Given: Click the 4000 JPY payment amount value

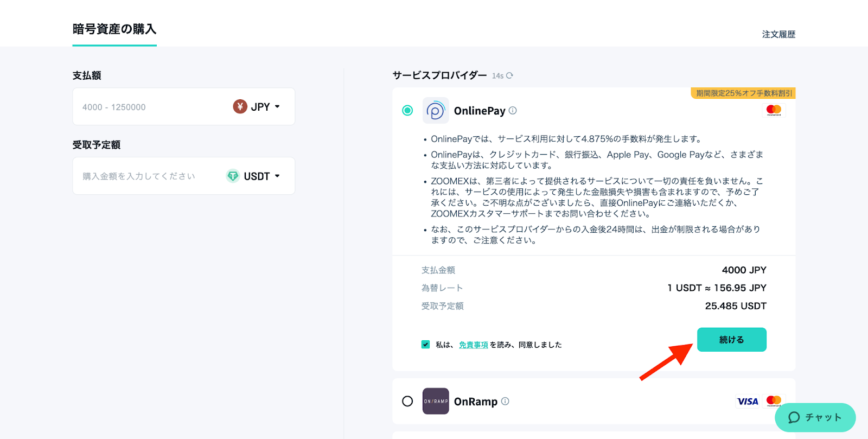Looking at the screenshot, I should pos(744,270).
